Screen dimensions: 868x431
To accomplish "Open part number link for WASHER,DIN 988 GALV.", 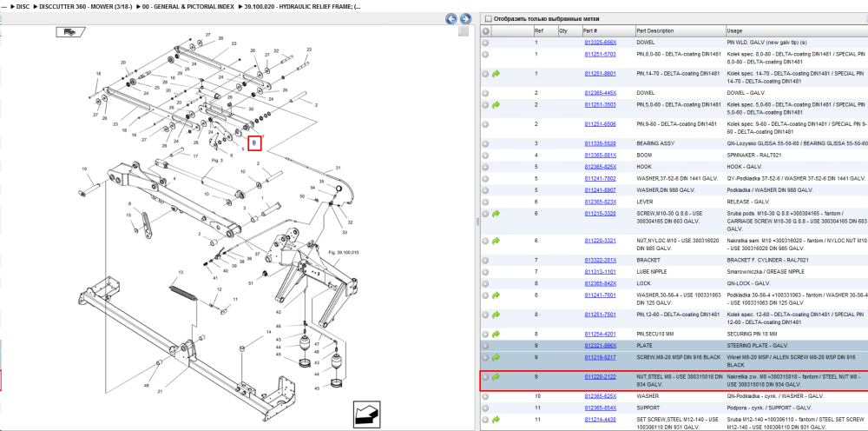I will (x=600, y=190).
